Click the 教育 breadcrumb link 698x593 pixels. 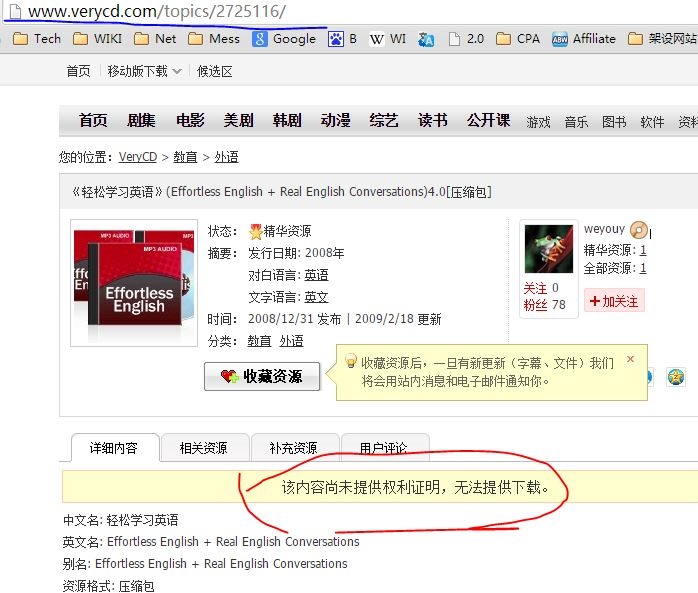[x=185, y=157]
